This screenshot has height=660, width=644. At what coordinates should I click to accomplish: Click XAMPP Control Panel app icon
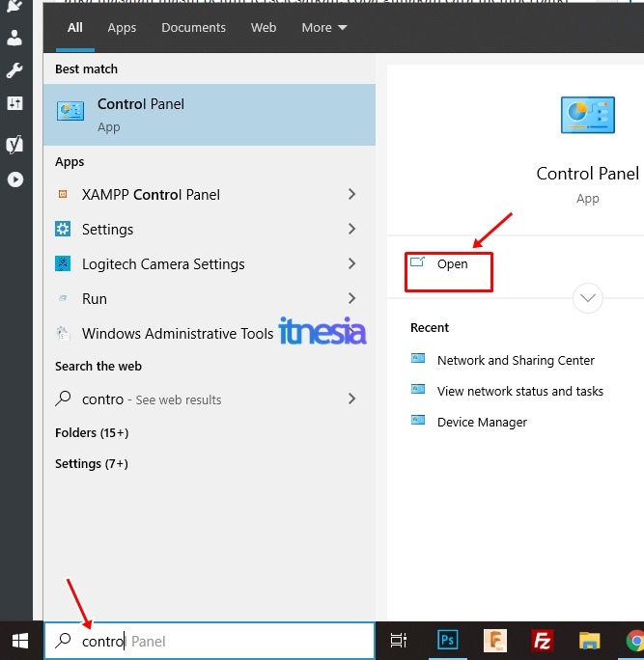63,194
